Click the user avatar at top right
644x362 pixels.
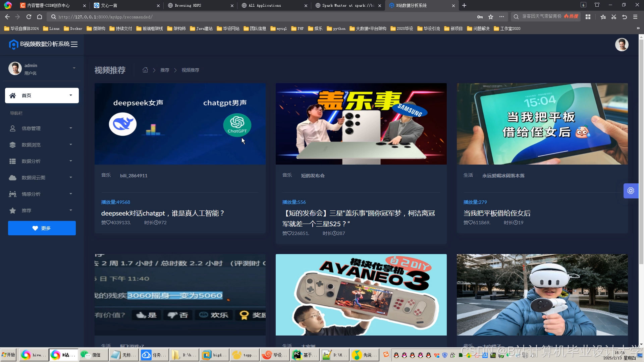pyautogui.click(x=622, y=45)
